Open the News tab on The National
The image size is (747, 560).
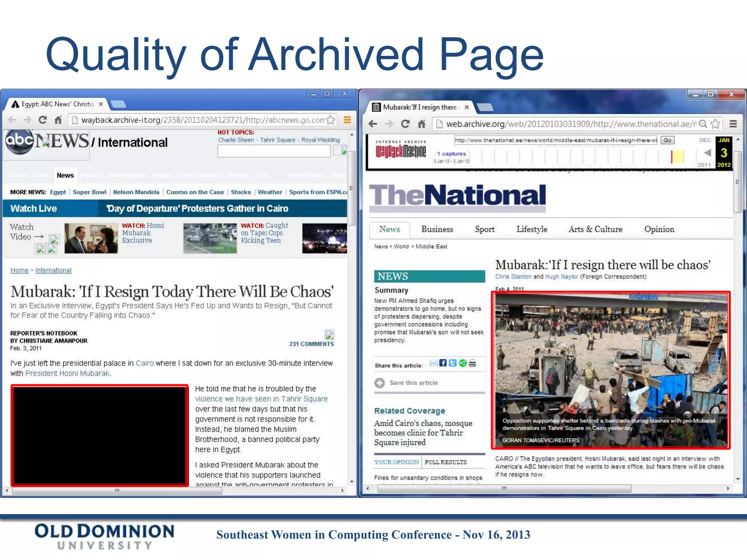pyautogui.click(x=390, y=229)
